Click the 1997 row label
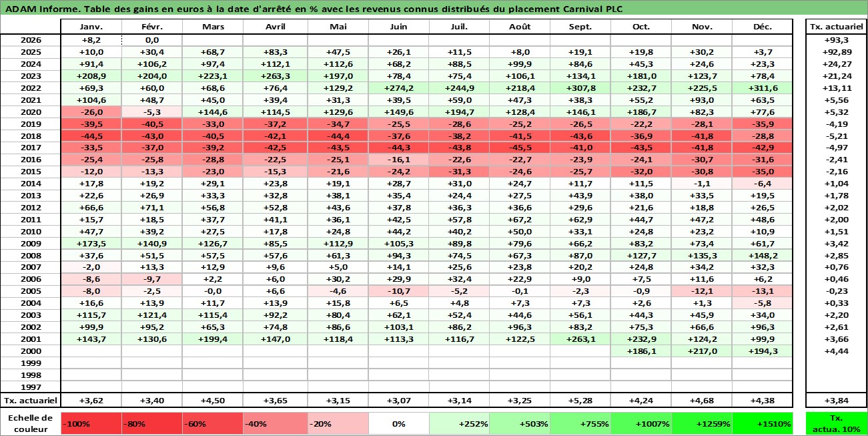Image resolution: width=868 pixels, height=436 pixels. (31, 387)
